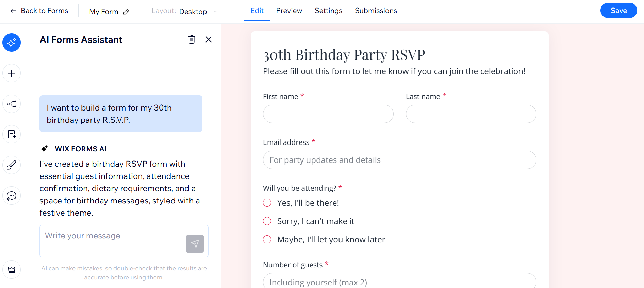Screen dimensions: 644x288
Task: Click the blue Save button
Action: tap(618, 11)
